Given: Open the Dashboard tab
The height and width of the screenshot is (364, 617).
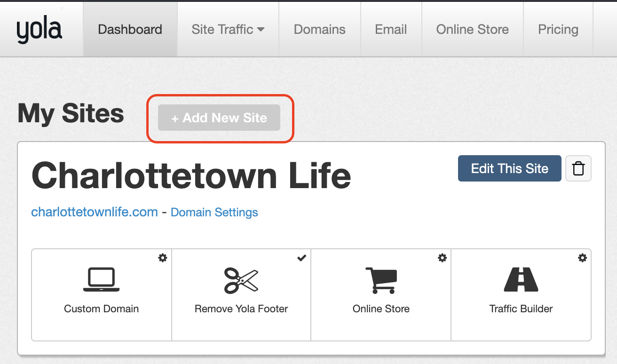Looking at the screenshot, I should coord(130,29).
